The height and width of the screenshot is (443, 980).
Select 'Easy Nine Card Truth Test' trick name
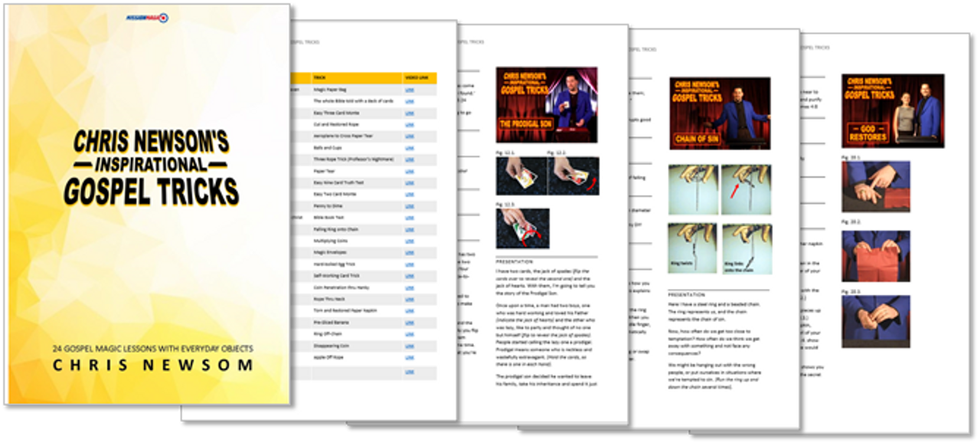tap(338, 182)
